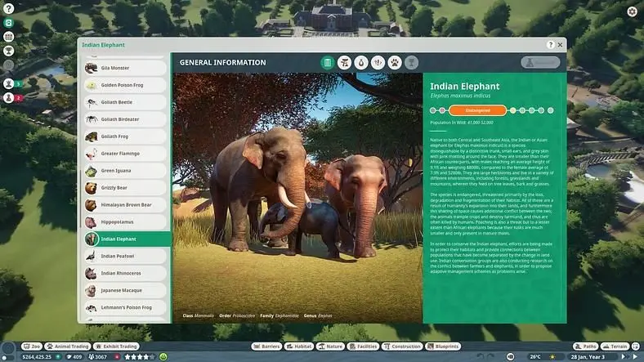Open the Social and Reproduction tab icon
The image size is (644, 362).
point(378,62)
